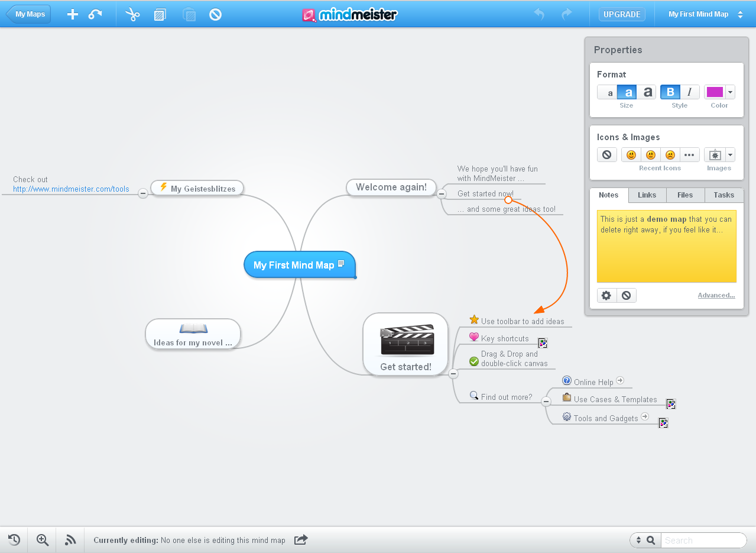Screen dimensions: 756x553
Task: Select small text size
Action: pyautogui.click(x=608, y=92)
